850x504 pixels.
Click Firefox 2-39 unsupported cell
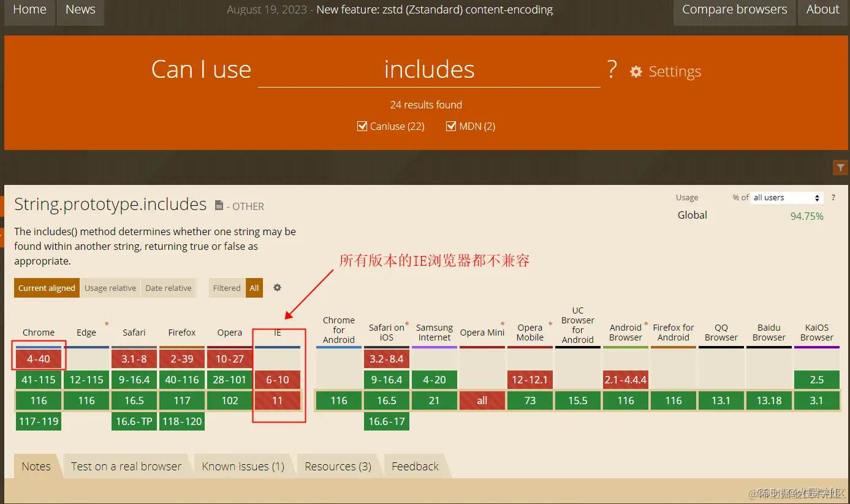tap(182, 359)
